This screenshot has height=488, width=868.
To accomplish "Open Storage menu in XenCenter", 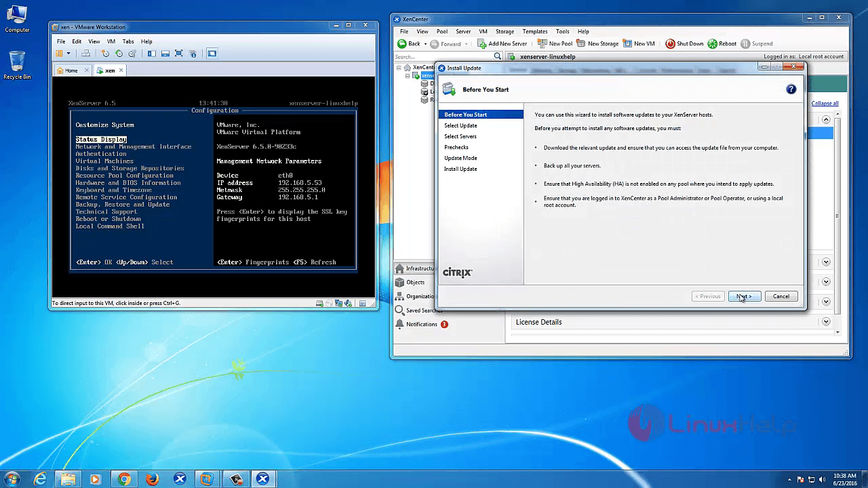I will [505, 31].
